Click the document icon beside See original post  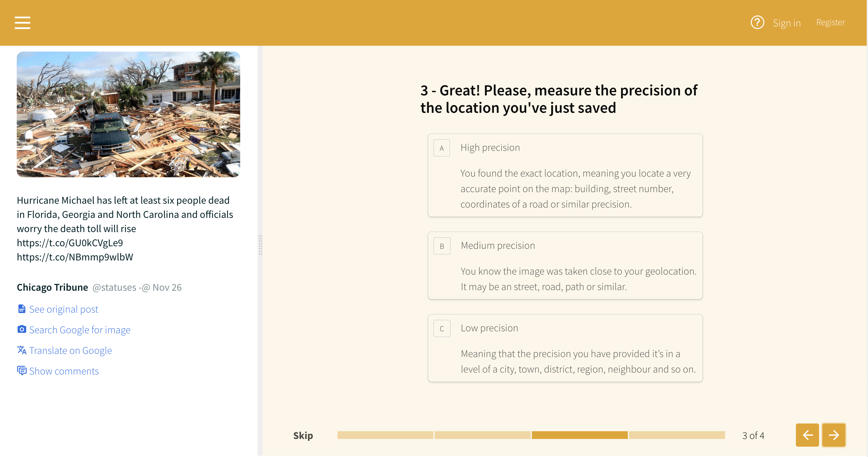[x=22, y=309]
